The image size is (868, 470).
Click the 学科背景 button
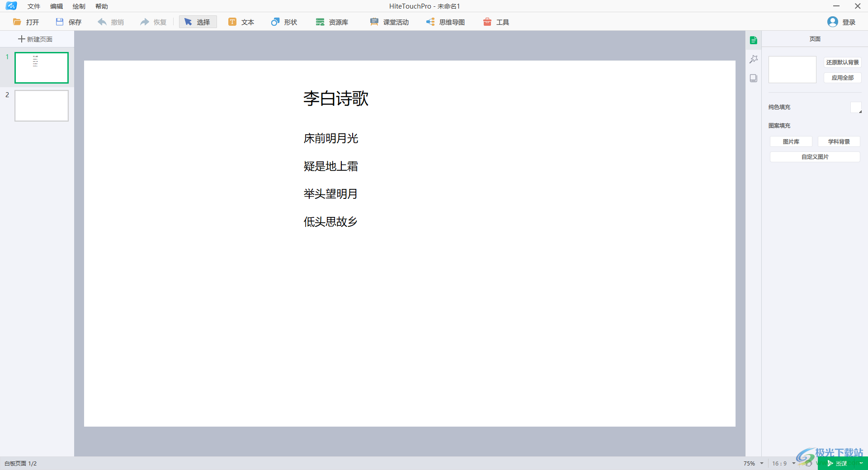click(839, 141)
